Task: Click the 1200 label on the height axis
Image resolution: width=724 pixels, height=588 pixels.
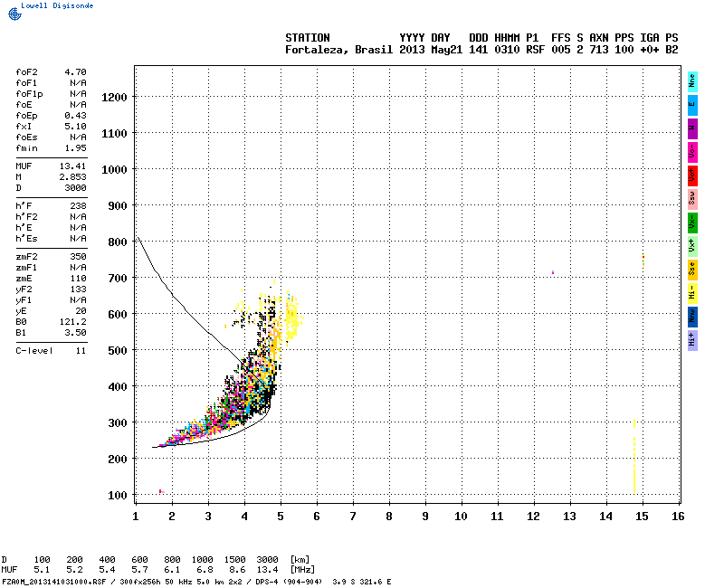Action: [x=114, y=98]
